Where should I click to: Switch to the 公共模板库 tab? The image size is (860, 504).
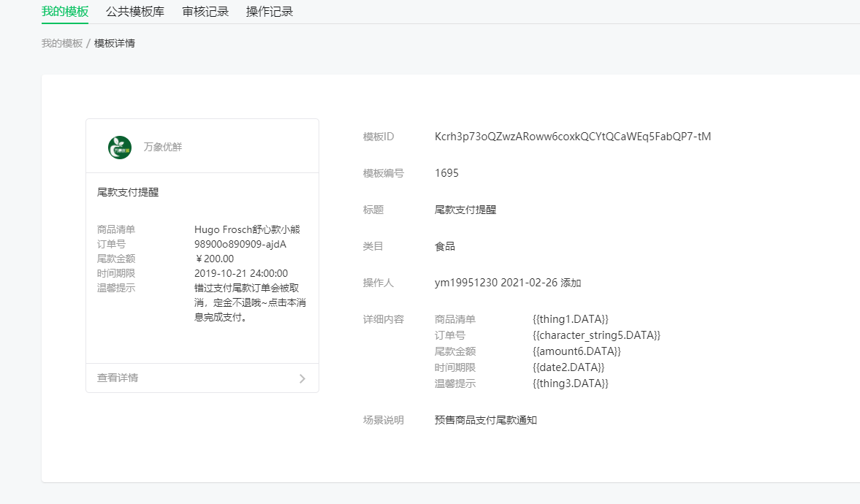click(x=135, y=12)
